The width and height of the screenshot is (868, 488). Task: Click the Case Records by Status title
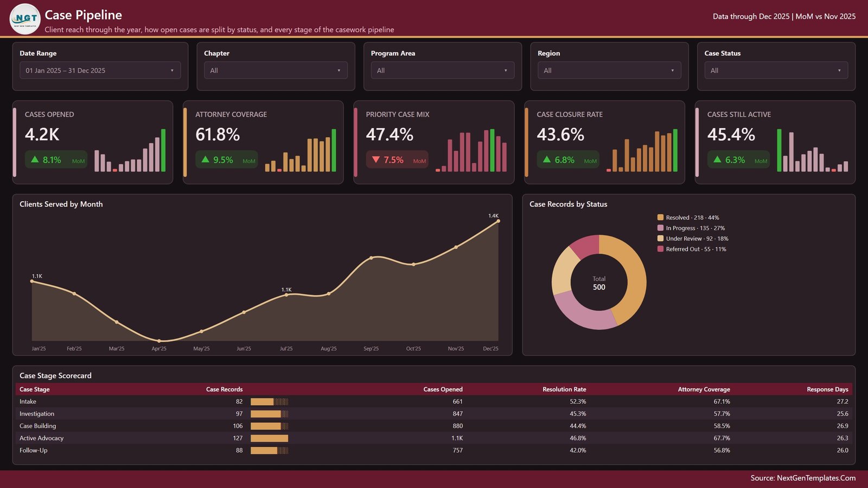tap(569, 204)
